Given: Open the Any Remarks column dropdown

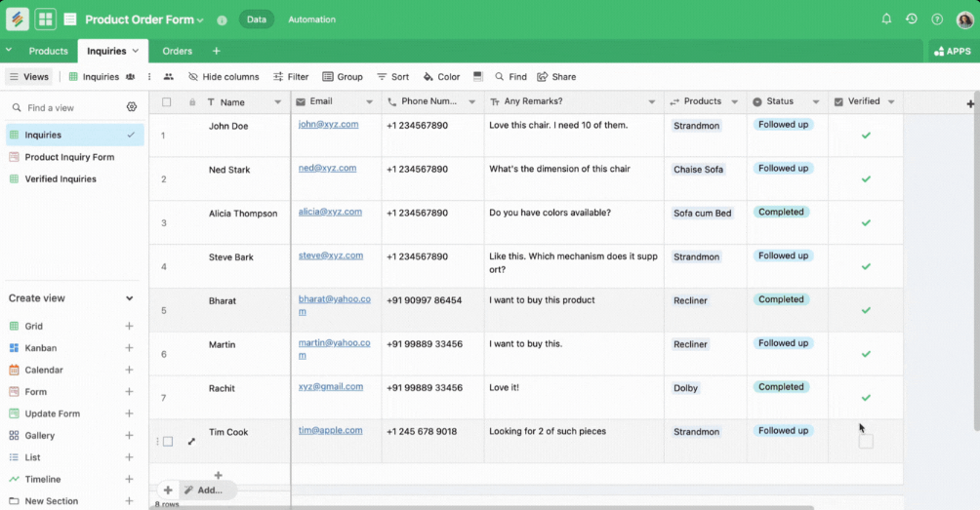Looking at the screenshot, I should [x=652, y=101].
